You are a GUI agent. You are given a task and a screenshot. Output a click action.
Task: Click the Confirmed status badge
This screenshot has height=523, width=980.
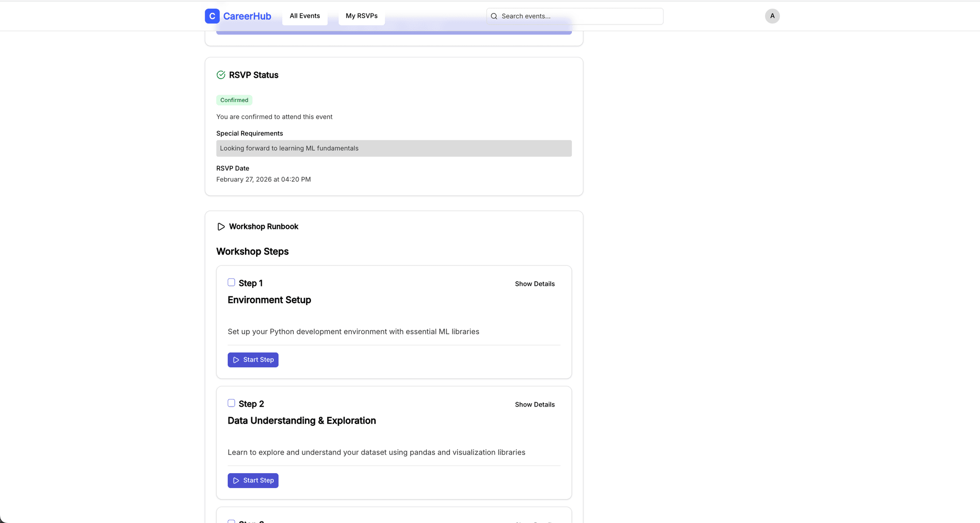pyautogui.click(x=234, y=100)
